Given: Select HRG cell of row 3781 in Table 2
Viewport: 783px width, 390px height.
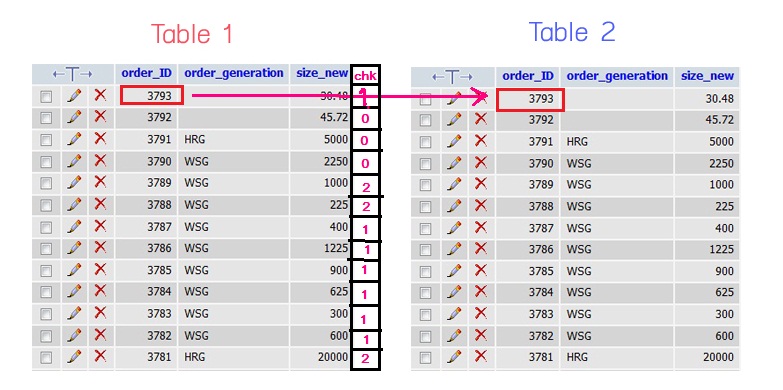Looking at the screenshot, I should [577, 358].
